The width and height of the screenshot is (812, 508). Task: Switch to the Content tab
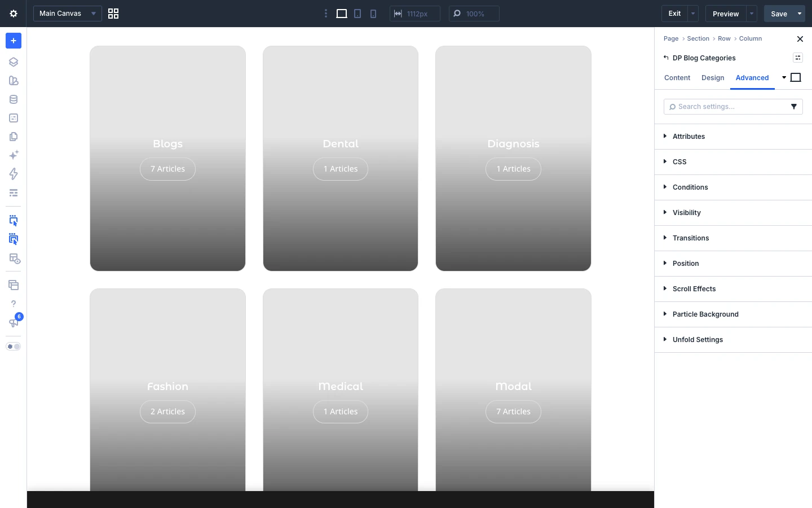pyautogui.click(x=677, y=78)
